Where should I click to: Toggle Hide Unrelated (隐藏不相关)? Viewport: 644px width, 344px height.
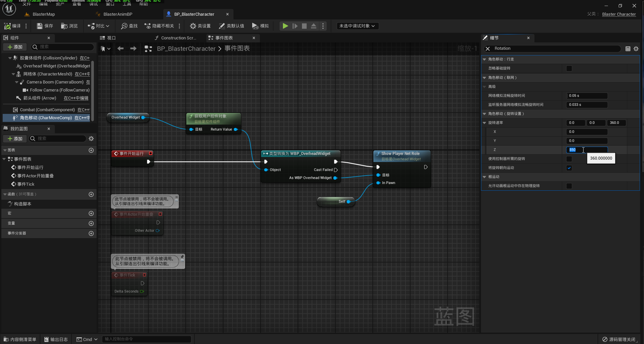[x=159, y=26]
